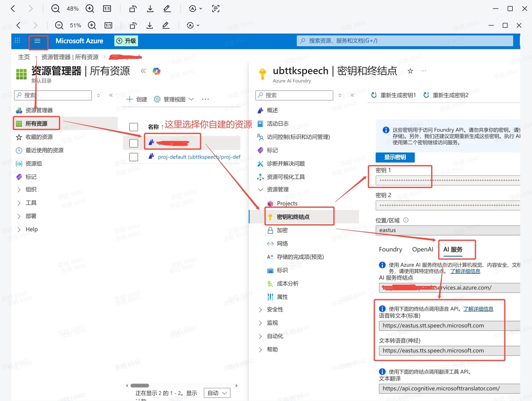Viewport: 532px width, 401px height.
Task: Open the 管理视图 dropdown
Action: 174,99
